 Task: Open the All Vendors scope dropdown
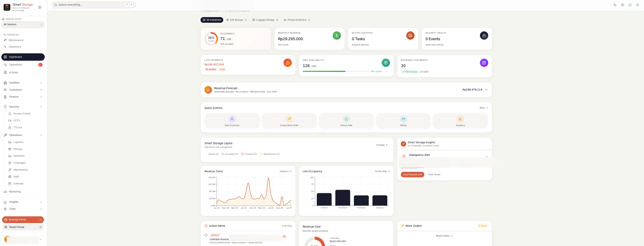[x=23, y=24]
